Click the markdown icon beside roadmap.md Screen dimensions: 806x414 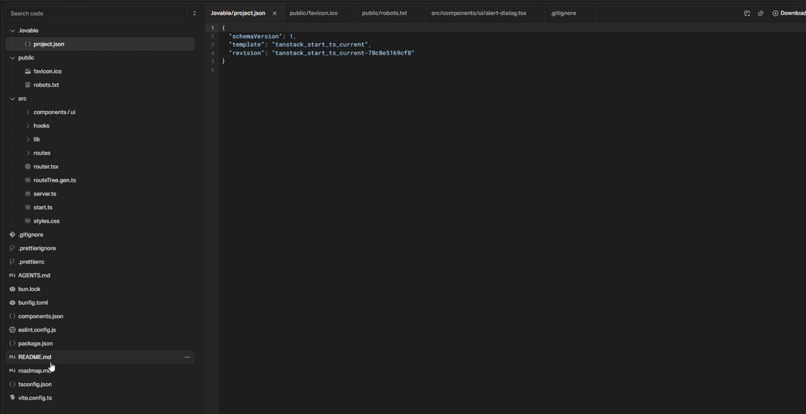click(12, 371)
